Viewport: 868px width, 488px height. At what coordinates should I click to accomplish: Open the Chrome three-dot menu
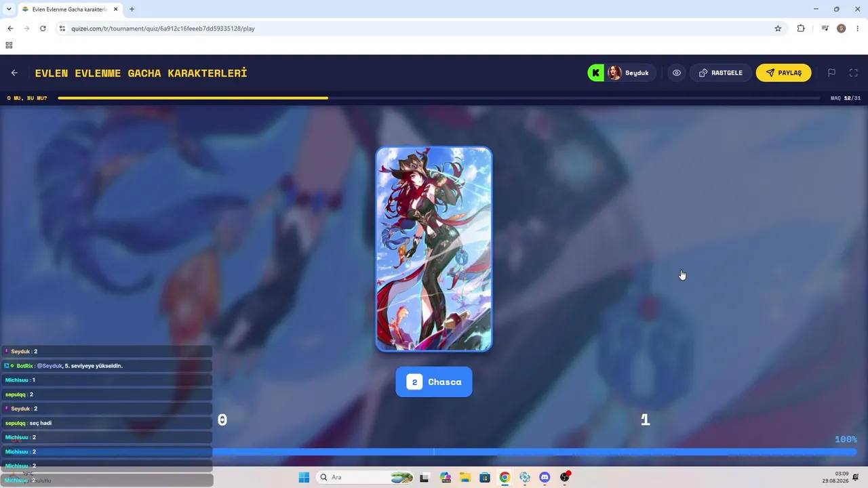859,28
